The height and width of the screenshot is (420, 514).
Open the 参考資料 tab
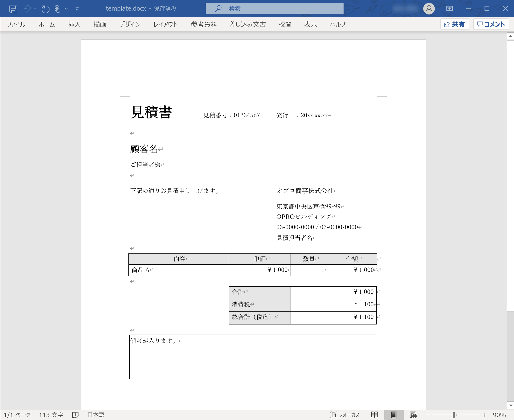coord(204,24)
